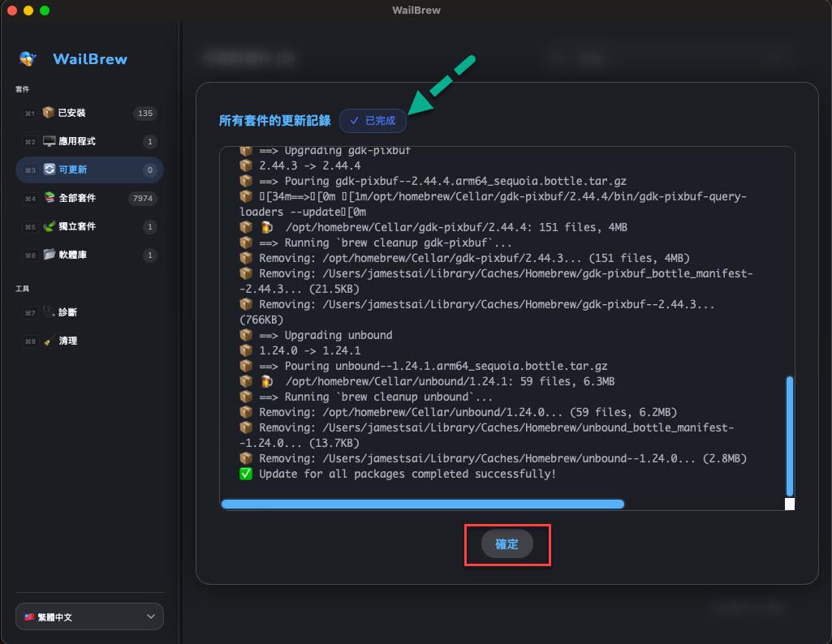Viewport: 832px width, 644px height.
Task: Click the Taiwan flag in language selector
Action: [x=29, y=616]
